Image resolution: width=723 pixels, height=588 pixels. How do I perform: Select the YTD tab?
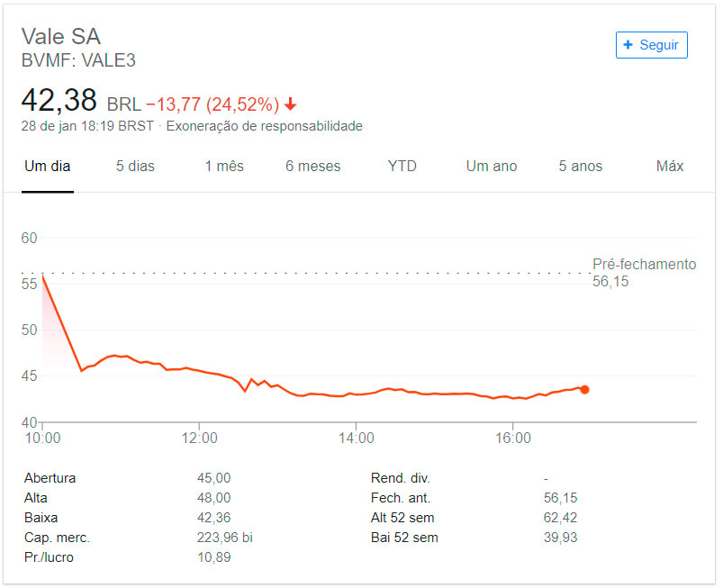(402, 166)
